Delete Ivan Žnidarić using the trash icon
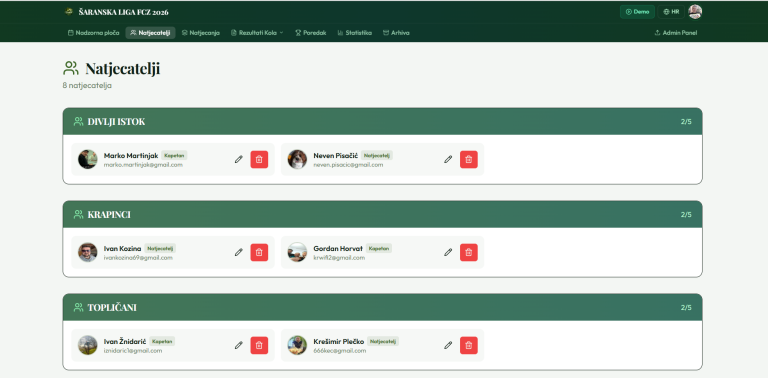 259,345
